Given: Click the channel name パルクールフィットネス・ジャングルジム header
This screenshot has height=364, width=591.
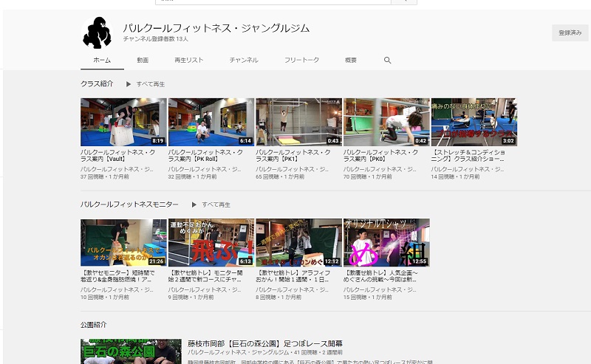Looking at the screenshot, I should (216, 28).
